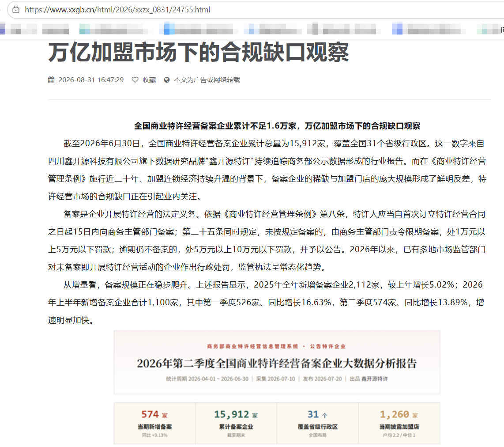Viewport: 504px width, 447px height.
Task: Click the paragraph starting 备案是企业开展特许经营的法定义务
Action: coord(267,241)
